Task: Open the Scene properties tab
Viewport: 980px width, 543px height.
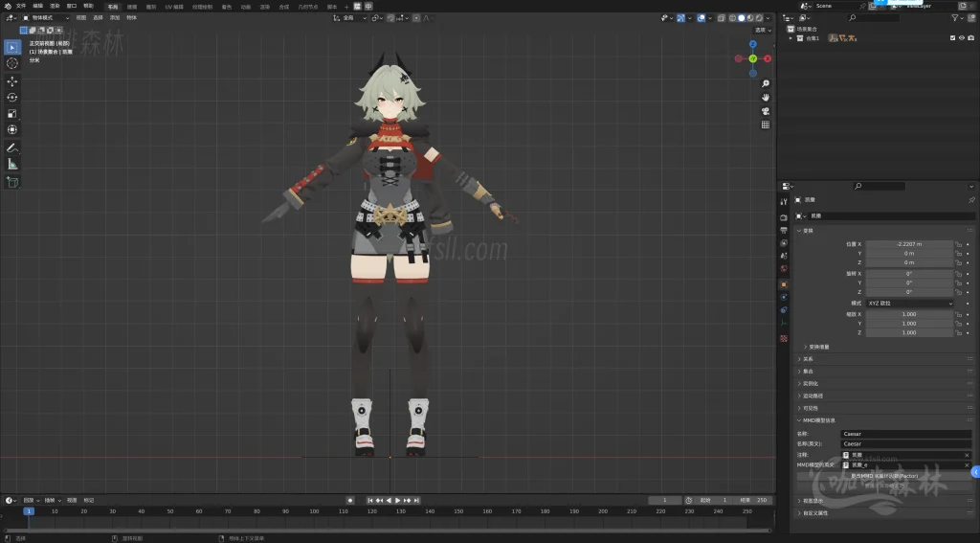Action: [784, 256]
